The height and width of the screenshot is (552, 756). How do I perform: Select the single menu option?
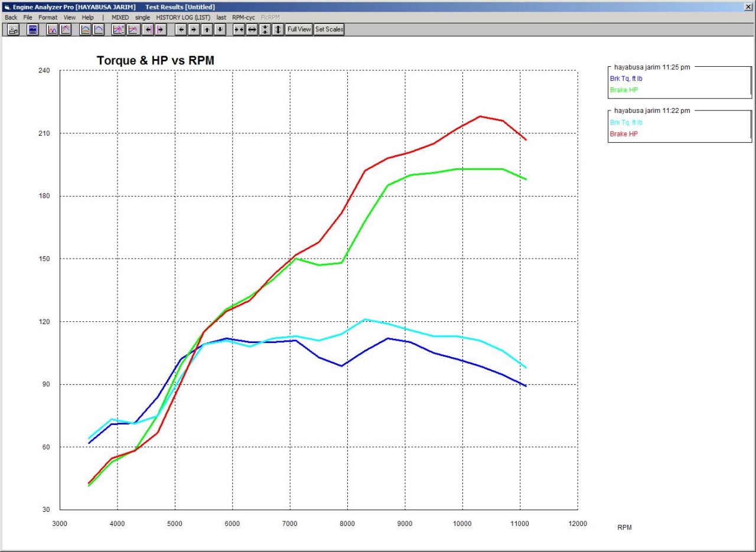[x=142, y=17]
